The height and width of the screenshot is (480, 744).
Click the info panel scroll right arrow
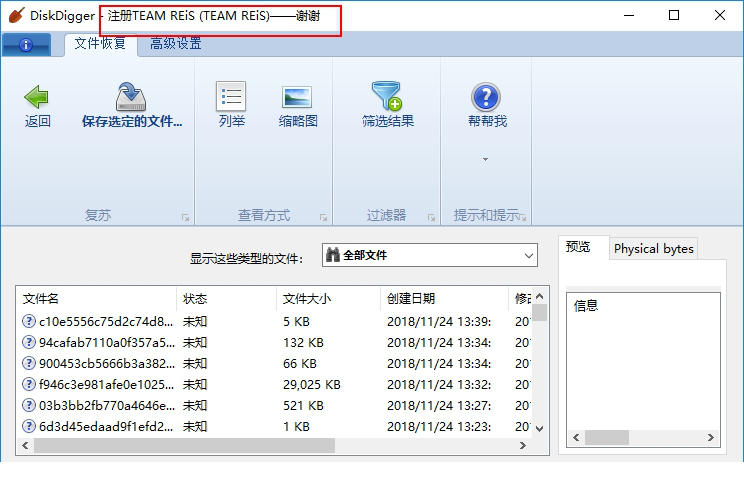click(x=711, y=437)
